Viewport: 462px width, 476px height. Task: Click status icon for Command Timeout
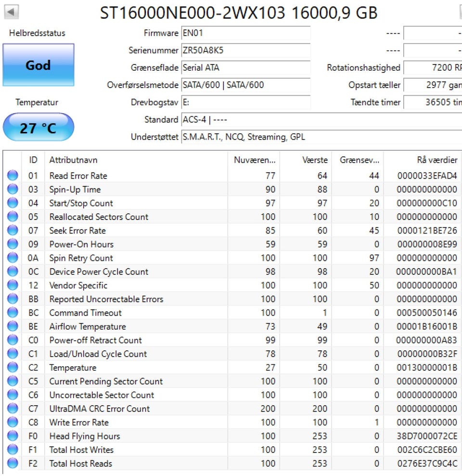[x=13, y=313]
